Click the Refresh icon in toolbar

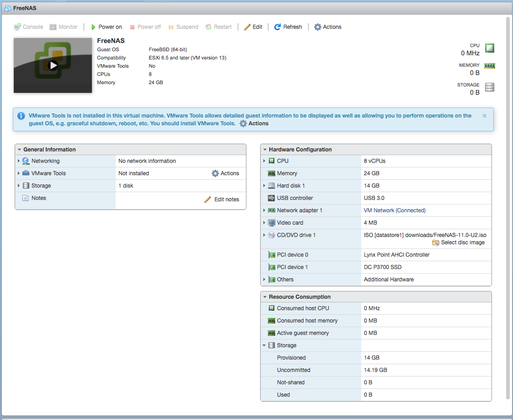point(277,27)
